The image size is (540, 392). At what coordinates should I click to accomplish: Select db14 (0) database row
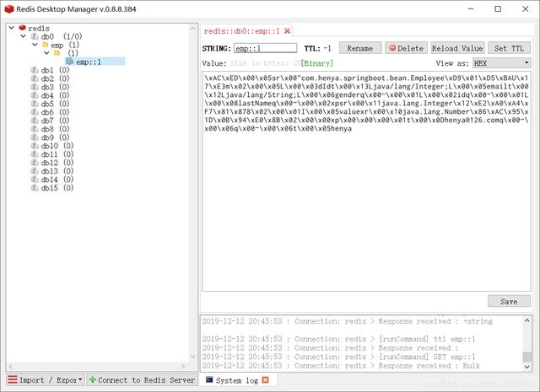57,180
